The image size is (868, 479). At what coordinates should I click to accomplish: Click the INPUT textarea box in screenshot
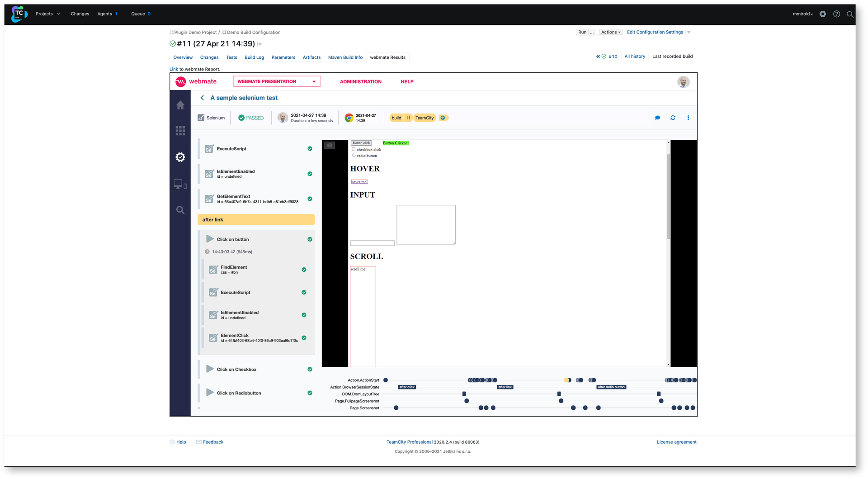[426, 225]
